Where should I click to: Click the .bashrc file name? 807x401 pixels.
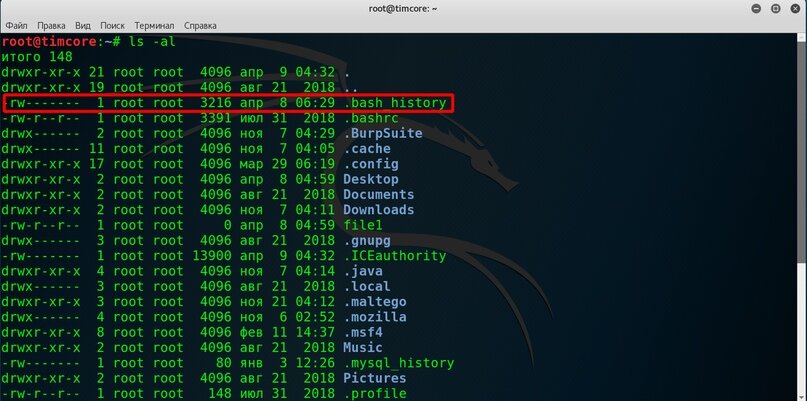371,118
